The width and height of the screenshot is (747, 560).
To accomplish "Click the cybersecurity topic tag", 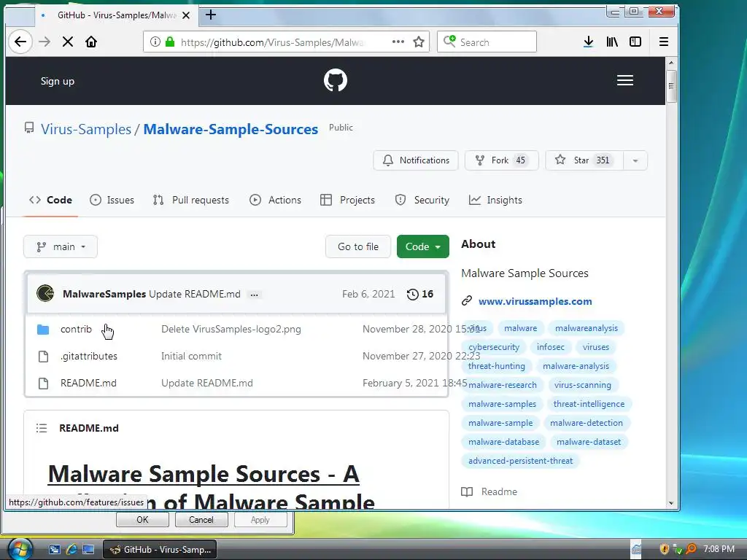I will pyautogui.click(x=494, y=347).
